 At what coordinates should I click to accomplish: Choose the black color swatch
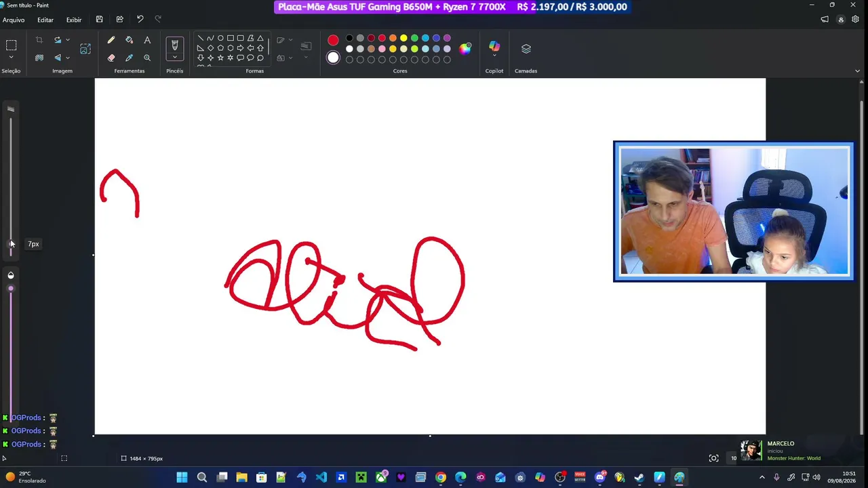click(x=349, y=38)
